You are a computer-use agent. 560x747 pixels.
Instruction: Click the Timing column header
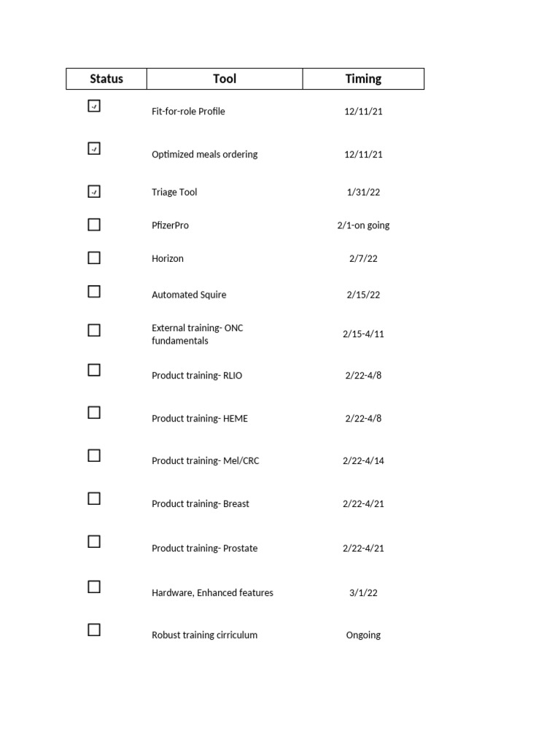tap(363, 79)
